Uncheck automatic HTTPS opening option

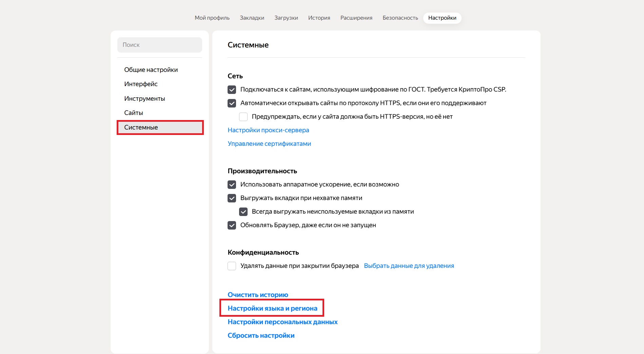point(232,103)
